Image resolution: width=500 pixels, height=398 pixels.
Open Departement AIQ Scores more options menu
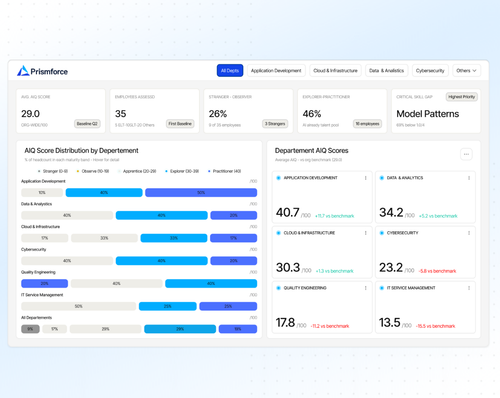click(466, 154)
